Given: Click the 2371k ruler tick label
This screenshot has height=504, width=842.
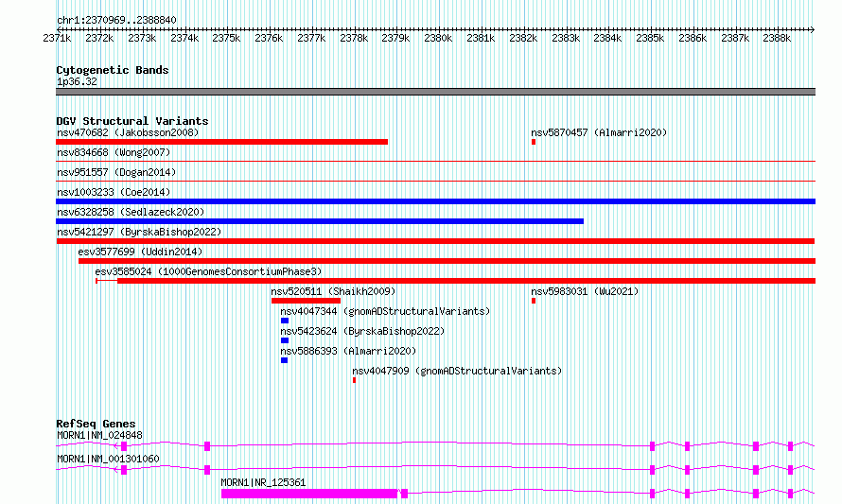Looking at the screenshot, I should 57,39.
